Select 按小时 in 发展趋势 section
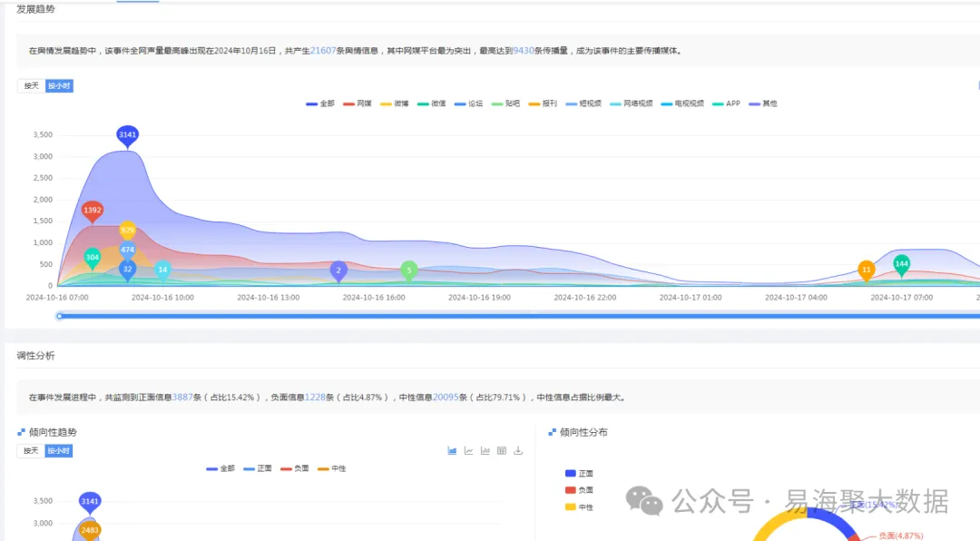 pyautogui.click(x=59, y=85)
